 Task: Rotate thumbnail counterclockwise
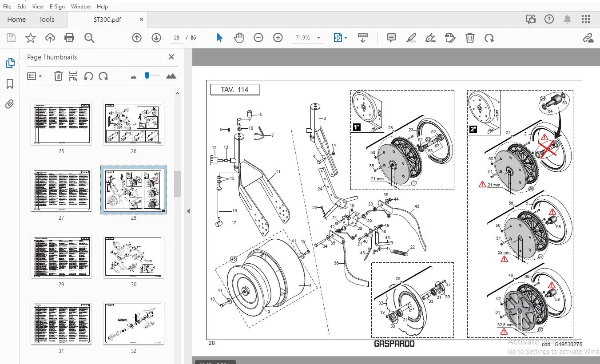coord(88,76)
